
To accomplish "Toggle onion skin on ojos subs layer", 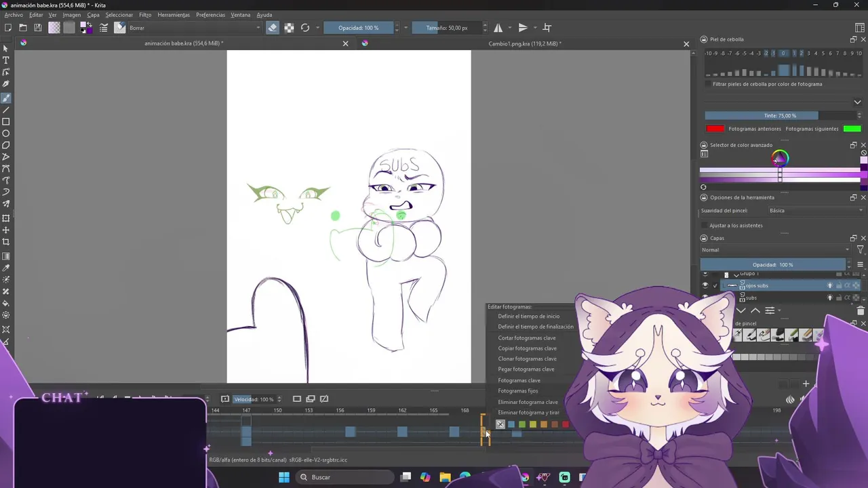I will 829,285.
